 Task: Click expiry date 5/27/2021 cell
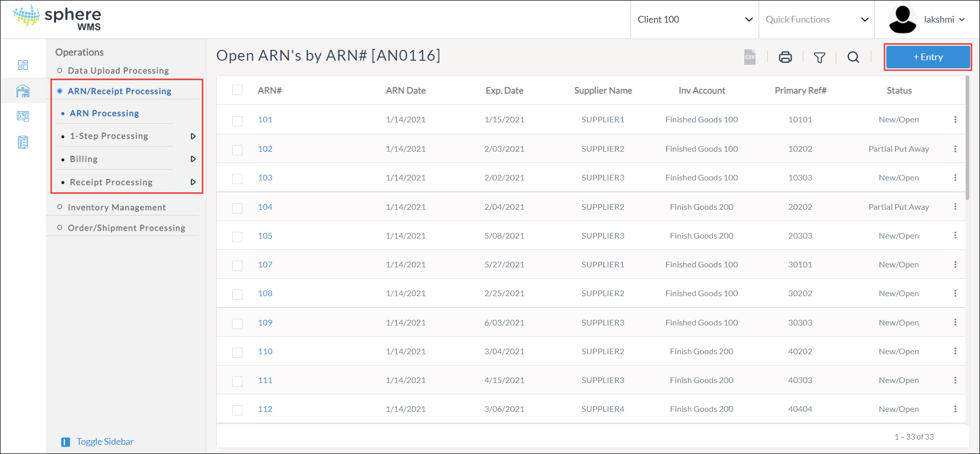coord(504,264)
